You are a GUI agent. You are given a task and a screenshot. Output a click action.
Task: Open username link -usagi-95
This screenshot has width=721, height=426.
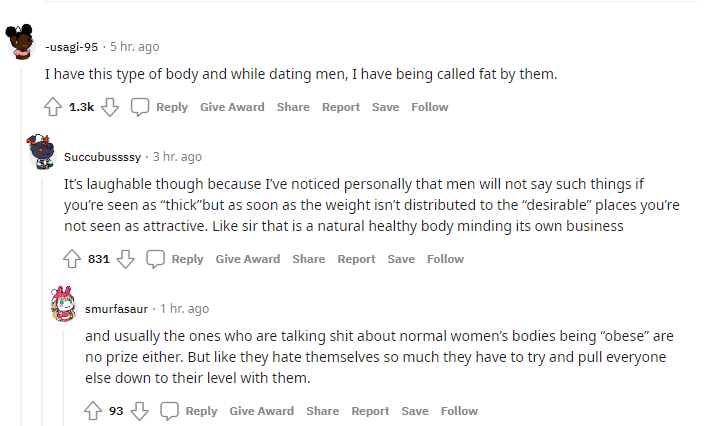72,47
